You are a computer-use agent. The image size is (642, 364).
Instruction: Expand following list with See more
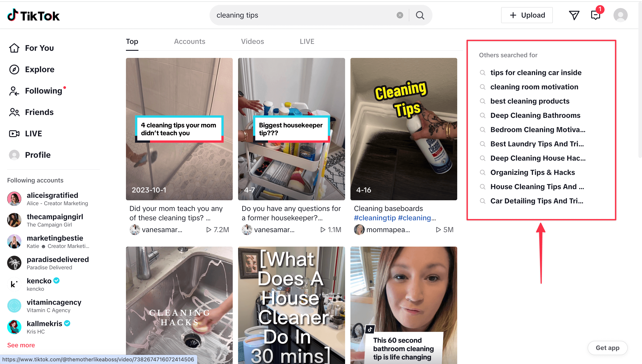(x=21, y=345)
